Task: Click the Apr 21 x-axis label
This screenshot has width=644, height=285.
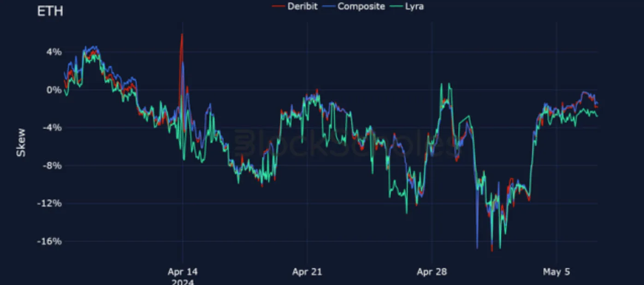Action: pos(307,272)
